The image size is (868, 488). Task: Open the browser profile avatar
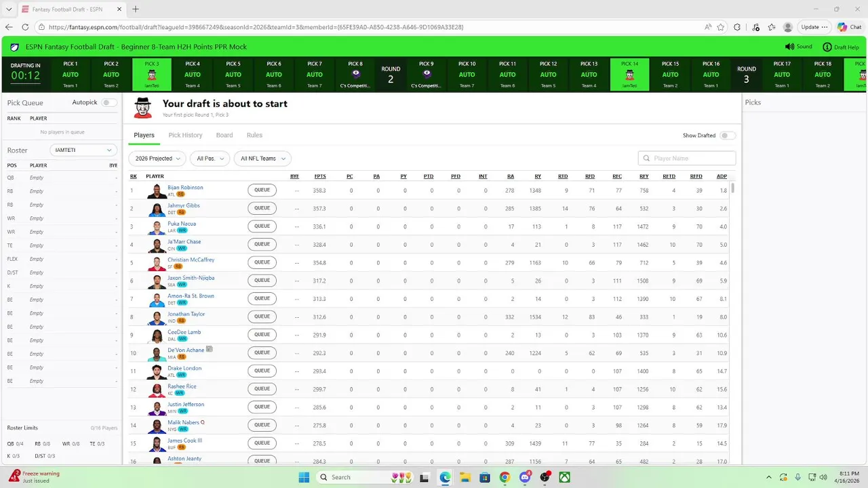788,27
